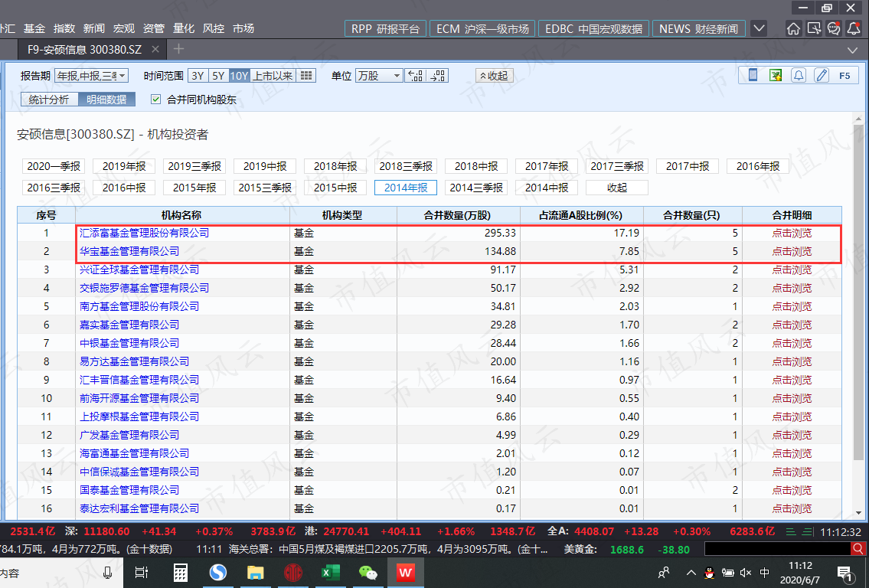Open WeChat from the taskbar

368,573
